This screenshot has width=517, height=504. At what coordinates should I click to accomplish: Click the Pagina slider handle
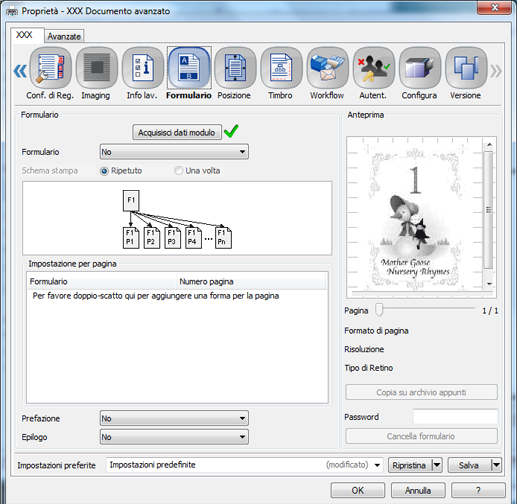pyautogui.click(x=379, y=310)
